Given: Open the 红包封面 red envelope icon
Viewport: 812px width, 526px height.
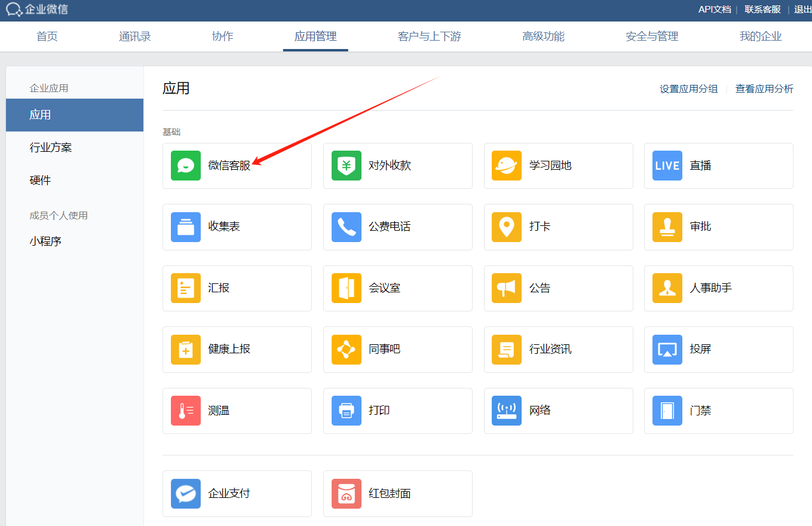Looking at the screenshot, I should click(x=347, y=494).
